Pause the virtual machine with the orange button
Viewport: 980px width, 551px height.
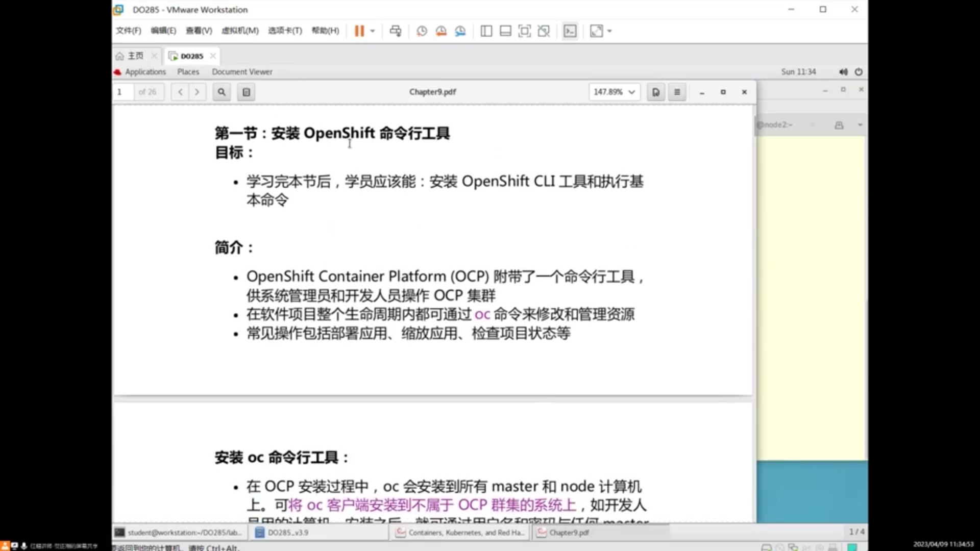359,31
